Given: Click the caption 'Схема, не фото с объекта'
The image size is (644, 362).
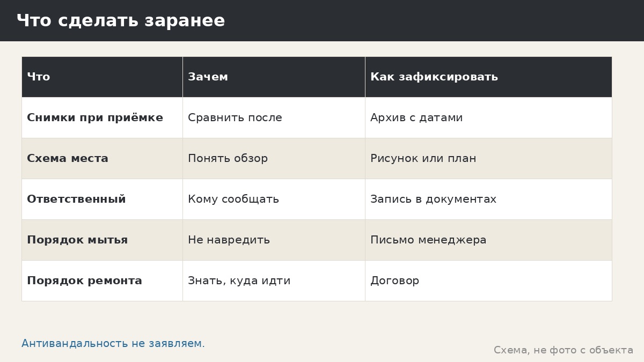Looking at the screenshot, I should [x=563, y=350].
